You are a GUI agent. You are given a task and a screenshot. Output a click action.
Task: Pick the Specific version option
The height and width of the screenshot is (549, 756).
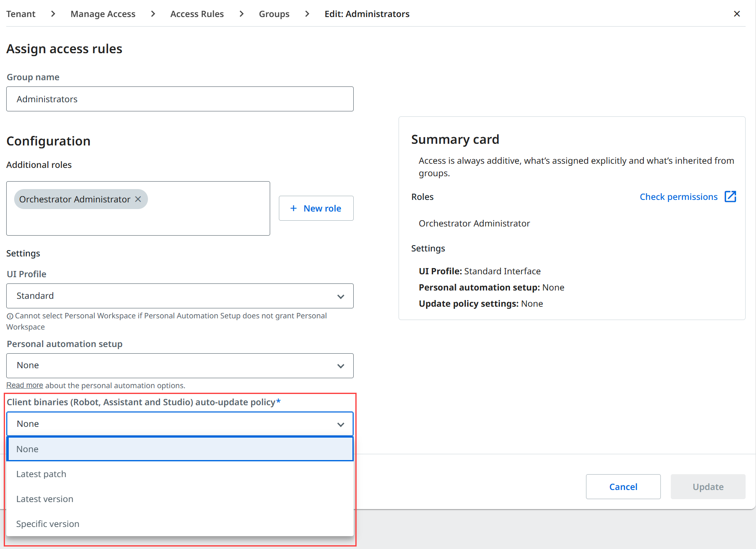(180, 524)
